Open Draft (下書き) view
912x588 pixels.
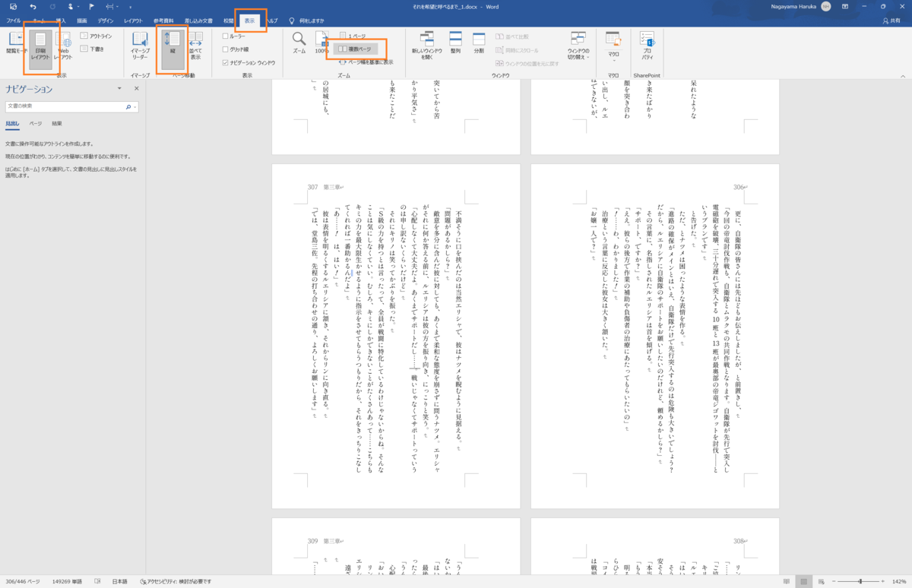point(92,49)
